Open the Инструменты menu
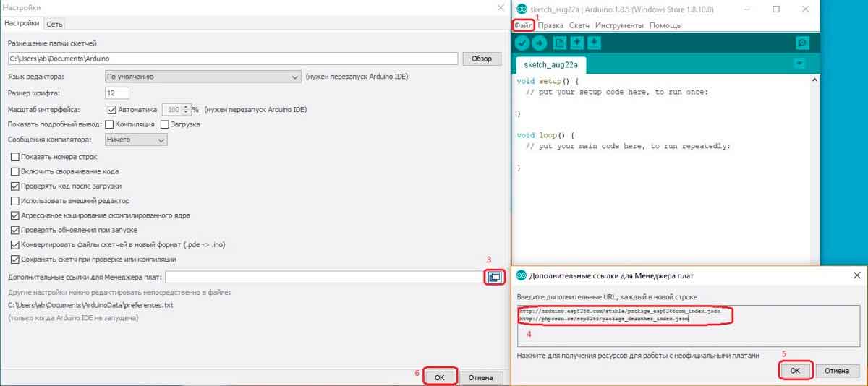 619,25
